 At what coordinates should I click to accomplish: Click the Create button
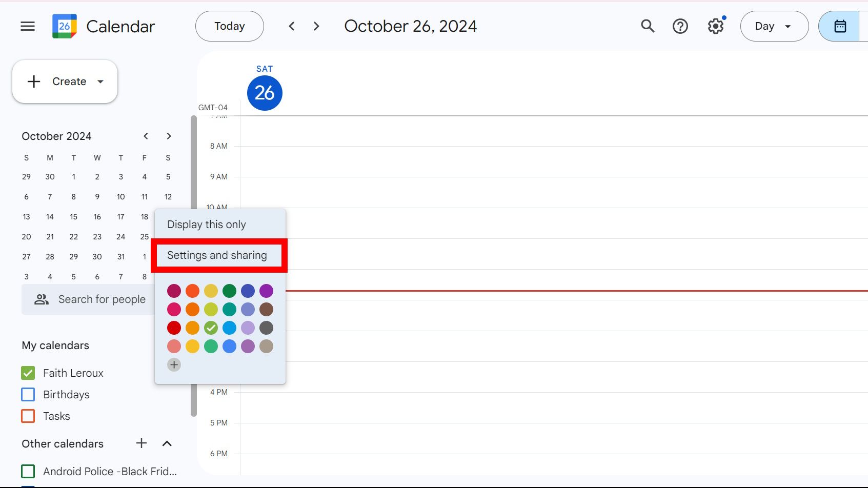(x=65, y=82)
